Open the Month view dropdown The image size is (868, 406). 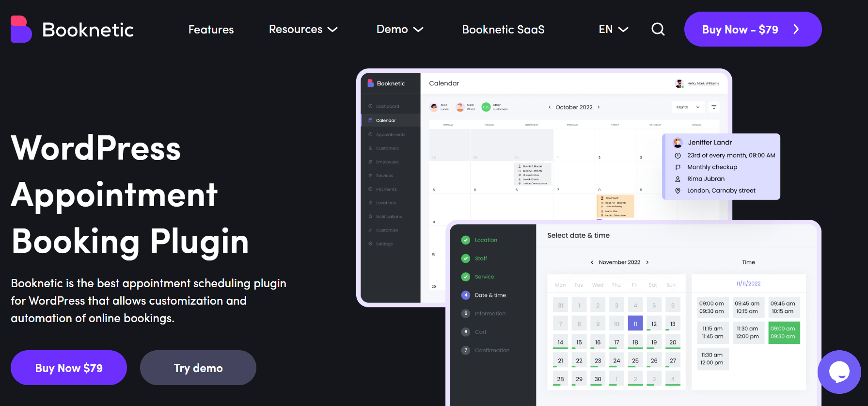pyautogui.click(x=688, y=107)
